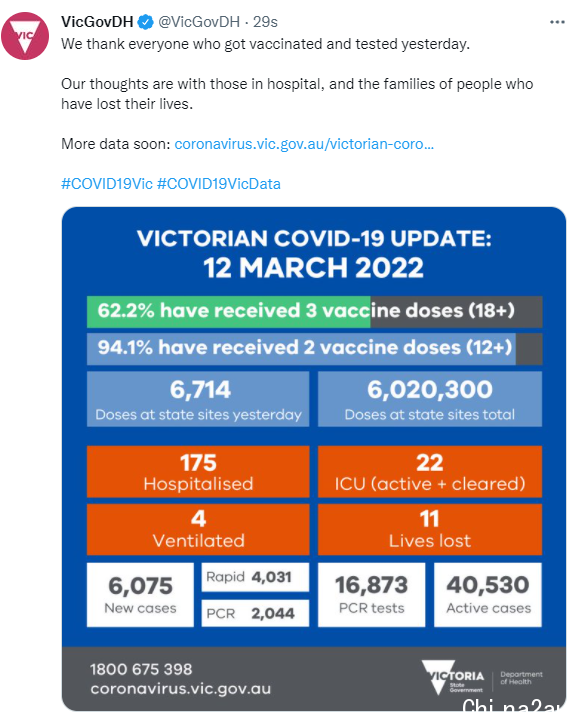Click the blue verified badge
This screenshot has height=721, width=573.
coord(146,22)
